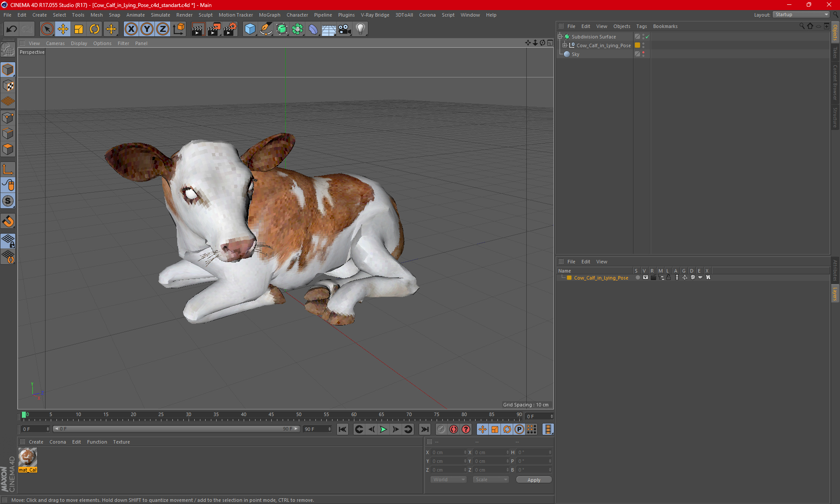The width and height of the screenshot is (840, 504).
Task: Open the Array modeling objects icon
Action: pos(297,29)
